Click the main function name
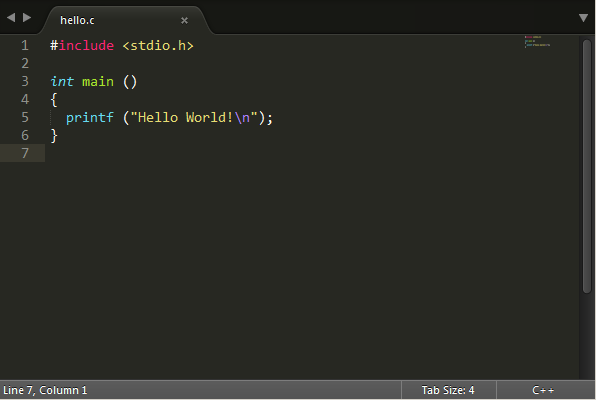Screen dimensions: 596x400 tap(98, 82)
